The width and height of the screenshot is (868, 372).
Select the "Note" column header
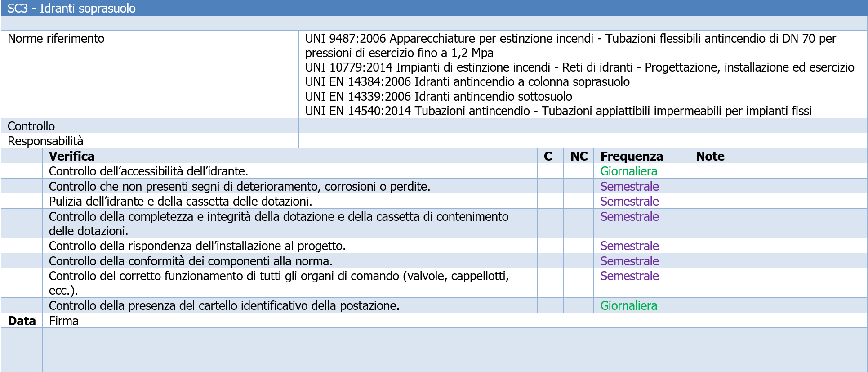pyautogui.click(x=710, y=156)
